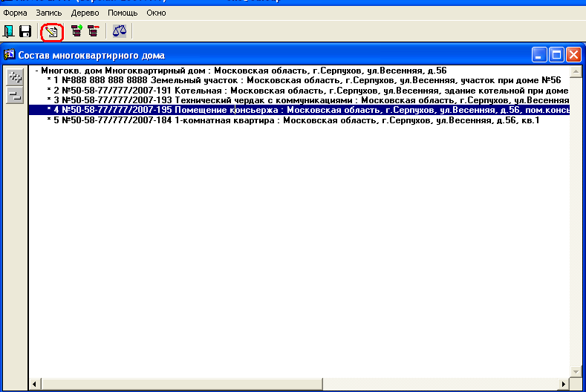Open the Дерево menu
586x392 pixels.
tap(85, 13)
